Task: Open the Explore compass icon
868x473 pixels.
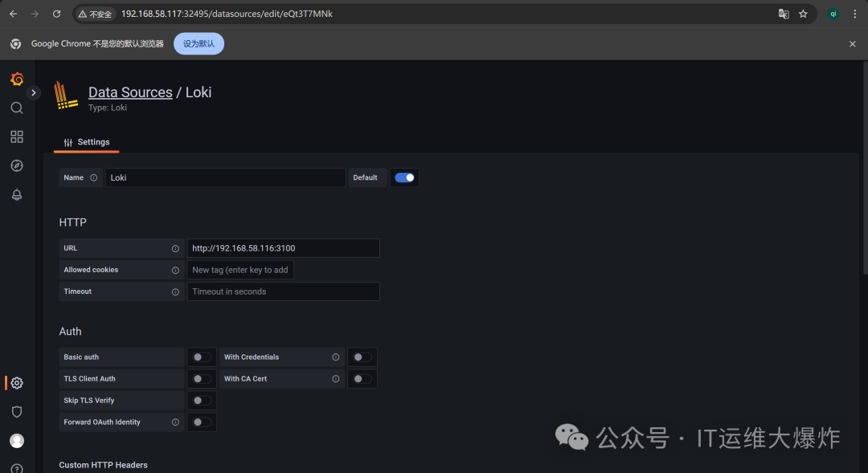Action: [17, 165]
